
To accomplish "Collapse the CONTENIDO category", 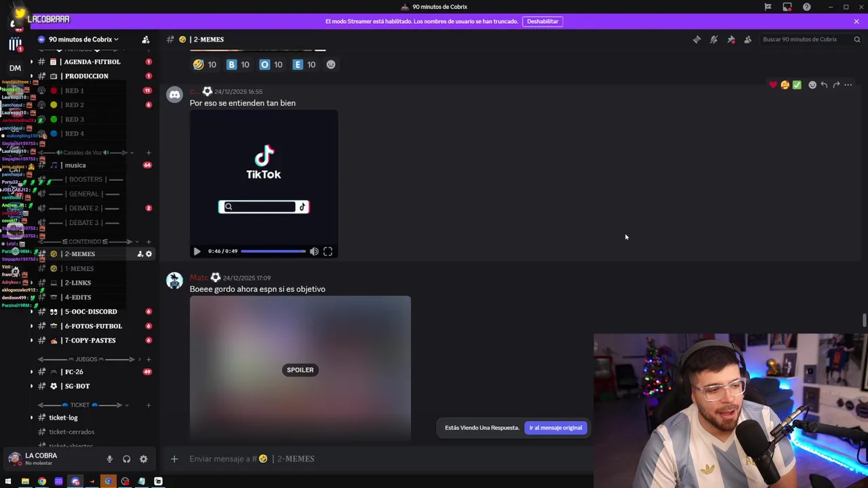I will (88, 242).
